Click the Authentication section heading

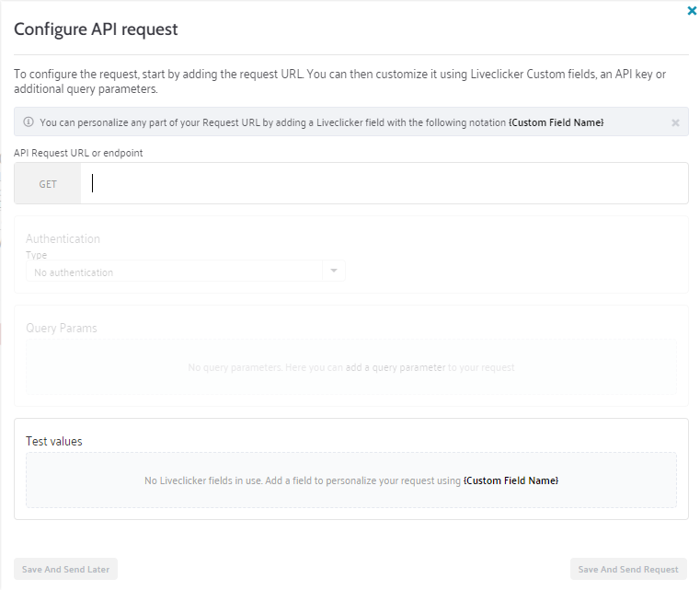[63, 238]
